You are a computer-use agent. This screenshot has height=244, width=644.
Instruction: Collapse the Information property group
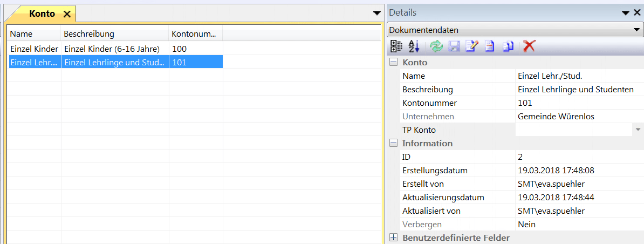[x=394, y=144]
